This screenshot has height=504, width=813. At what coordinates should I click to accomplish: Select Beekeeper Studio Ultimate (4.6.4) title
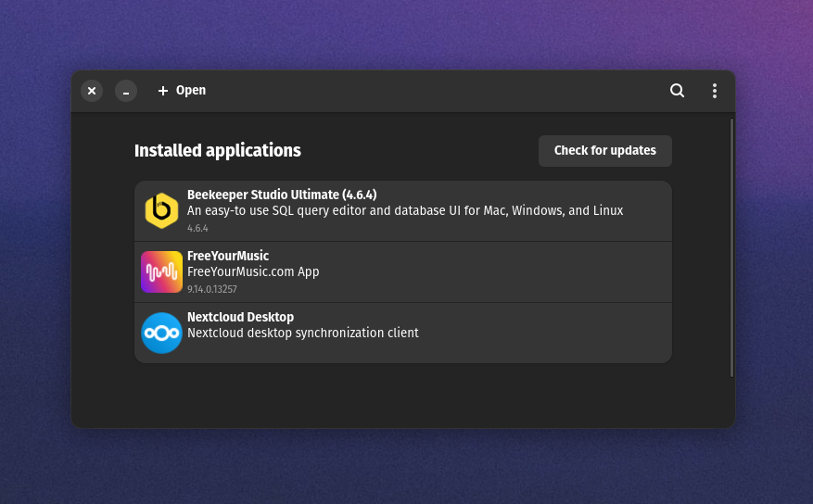pos(282,195)
